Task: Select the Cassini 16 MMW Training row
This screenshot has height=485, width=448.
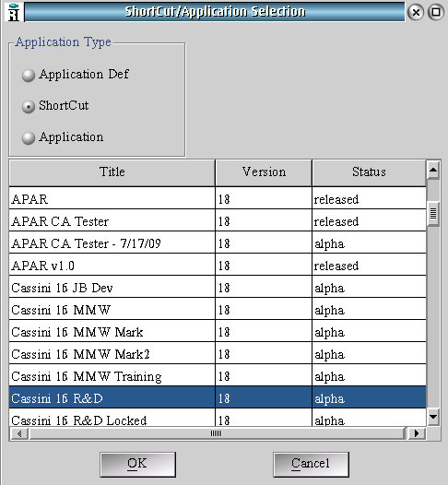Action: (x=218, y=376)
